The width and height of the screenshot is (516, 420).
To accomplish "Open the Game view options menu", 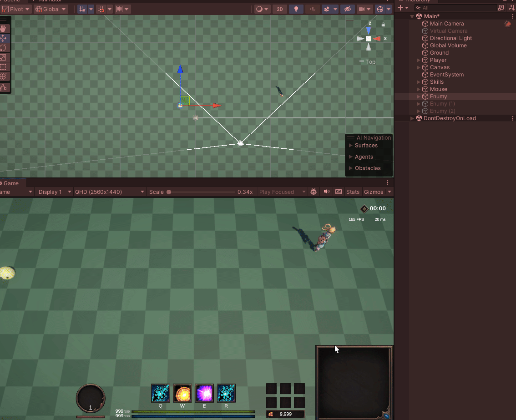I will click(x=388, y=182).
